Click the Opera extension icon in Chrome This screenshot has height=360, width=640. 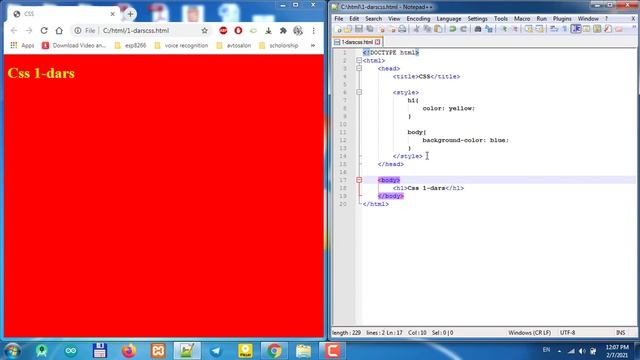pyautogui.click(x=238, y=31)
